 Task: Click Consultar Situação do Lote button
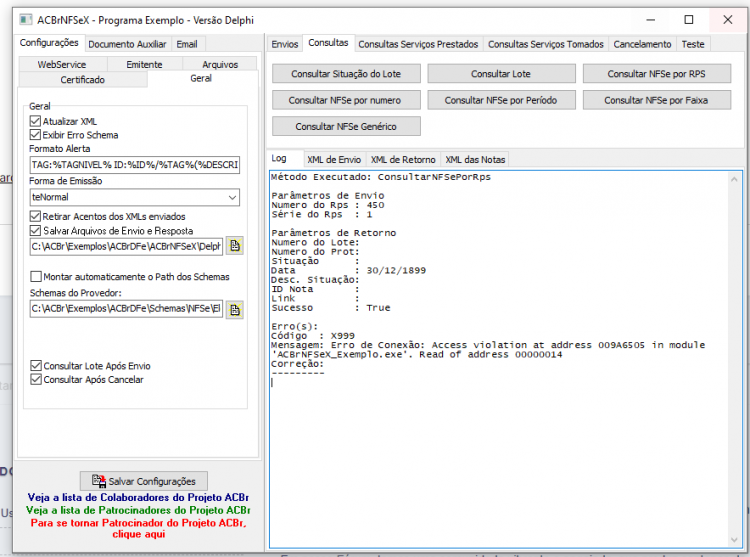click(x=346, y=74)
